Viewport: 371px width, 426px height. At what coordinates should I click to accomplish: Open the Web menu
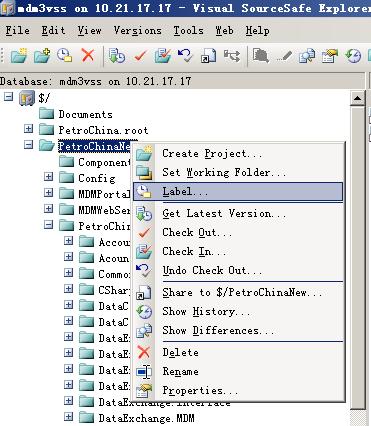pyautogui.click(x=224, y=31)
